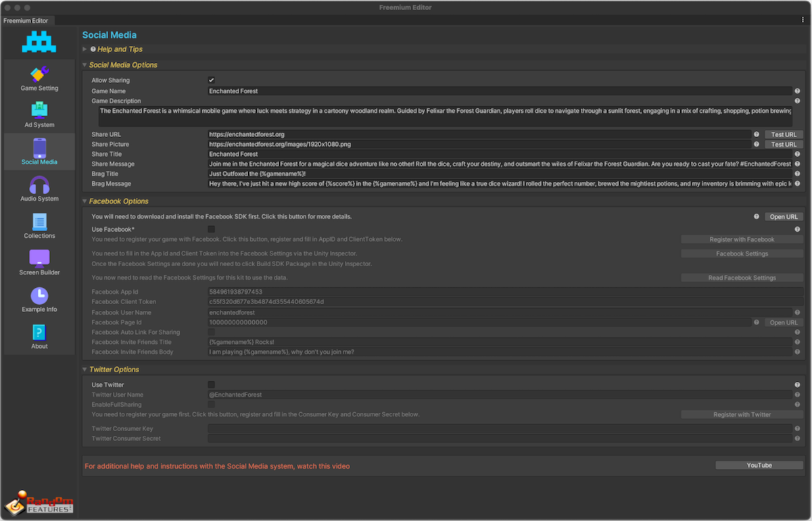Click the Example Info clock icon
This screenshot has height=521, width=812.
[x=39, y=295]
